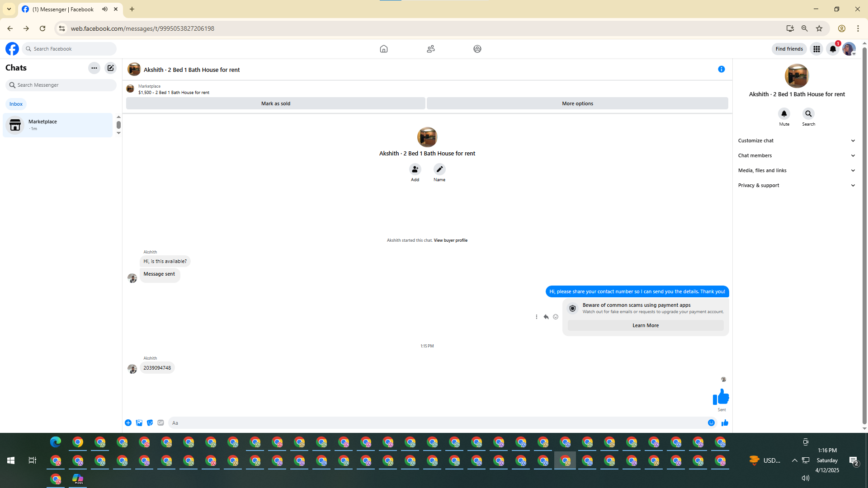Open a new browser tab
The width and height of the screenshot is (868, 488).
coord(132,9)
